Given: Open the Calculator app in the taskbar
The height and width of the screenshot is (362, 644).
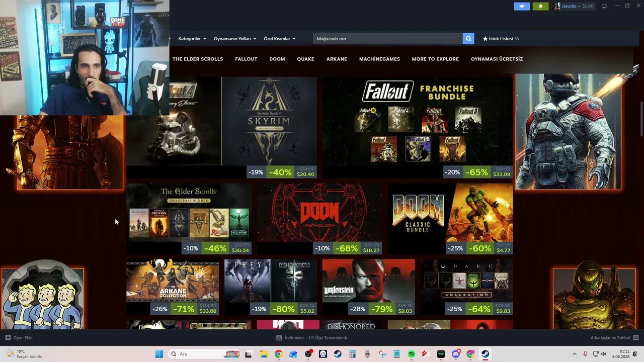Looking at the screenshot, I should (352, 354).
